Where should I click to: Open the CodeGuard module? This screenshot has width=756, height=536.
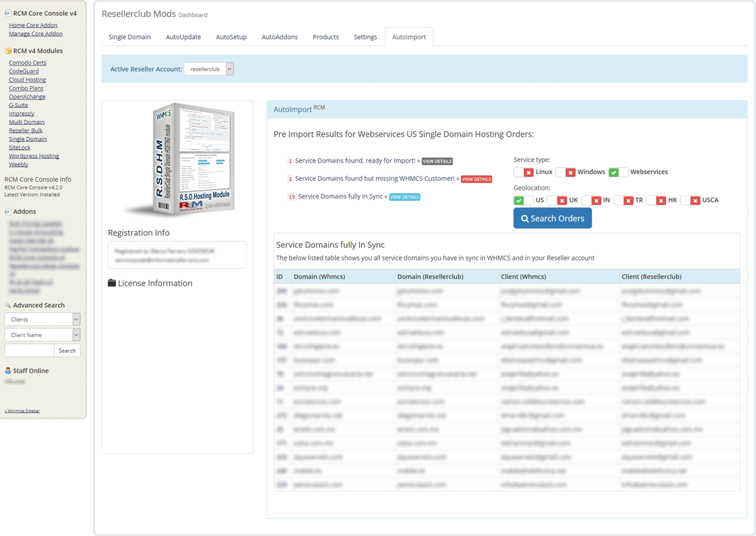tap(24, 71)
